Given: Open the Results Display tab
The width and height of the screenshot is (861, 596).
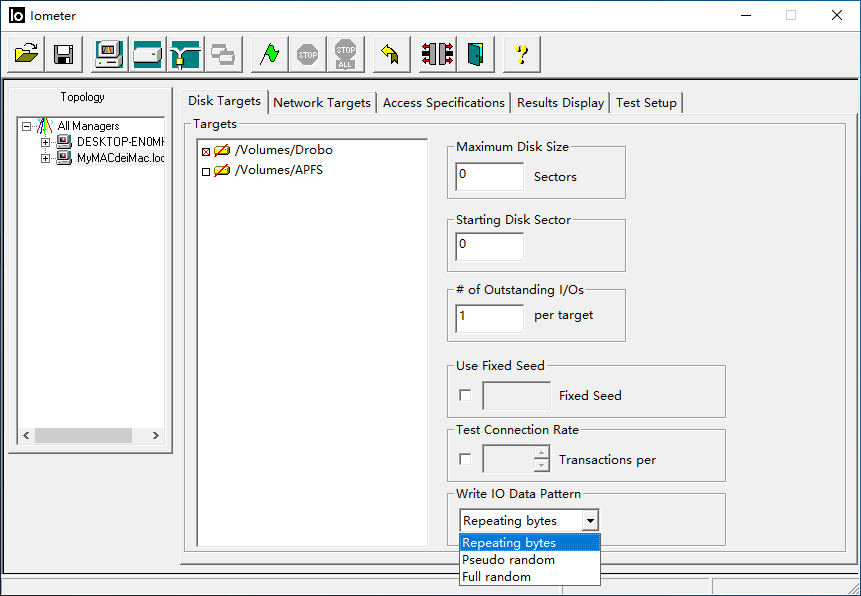Looking at the screenshot, I should pyautogui.click(x=560, y=103).
